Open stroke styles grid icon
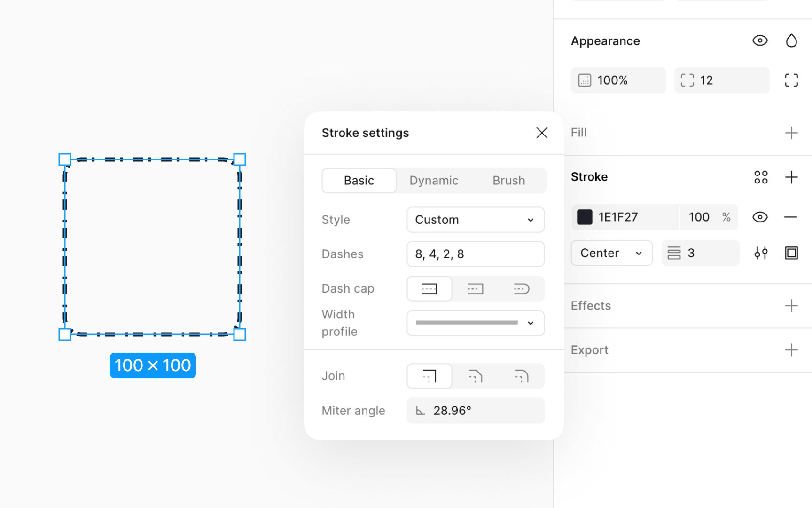This screenshot has height=508, width=812. pyautogui.click(x=761, y=177)
